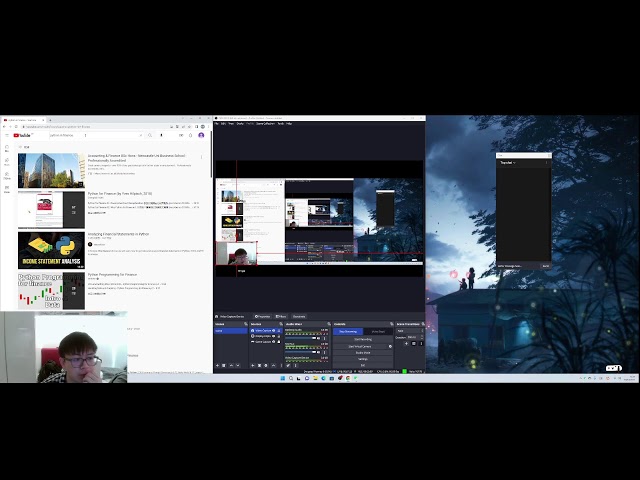
Task: Open Scene Transitions three-dot menu
Action: point(421,343)
